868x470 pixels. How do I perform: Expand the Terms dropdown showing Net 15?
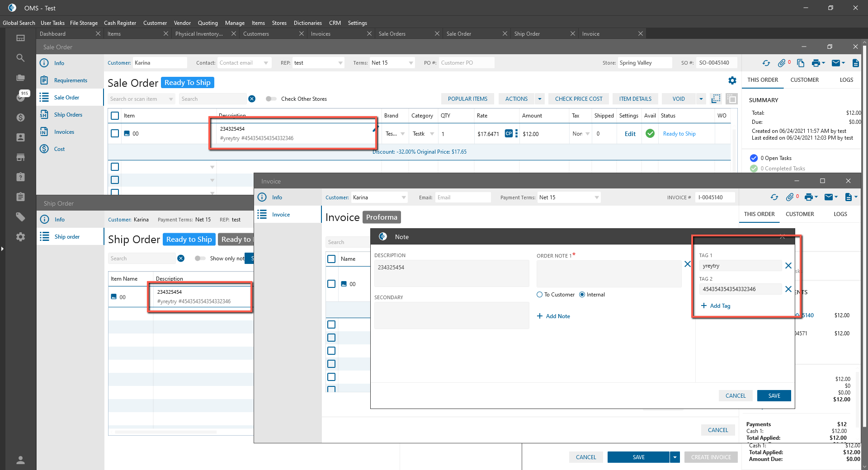pos(410,63)
